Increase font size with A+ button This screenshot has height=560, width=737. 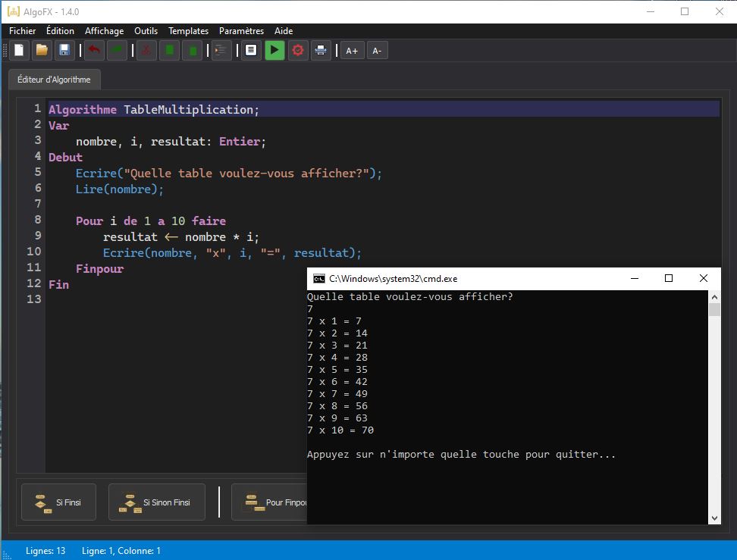(x=352, y=50)
